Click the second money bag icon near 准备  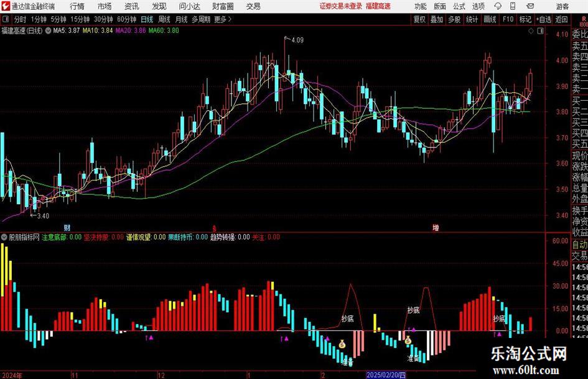408,340
